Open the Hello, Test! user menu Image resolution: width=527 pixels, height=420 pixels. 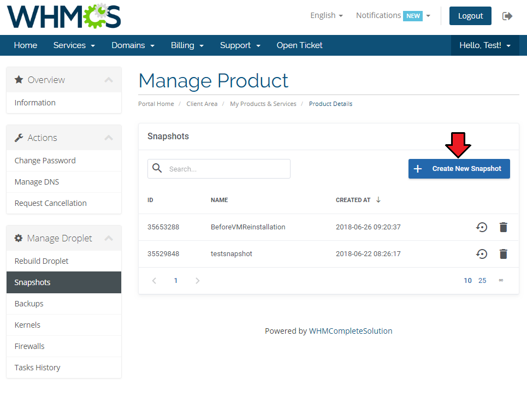tap(485, 45)
